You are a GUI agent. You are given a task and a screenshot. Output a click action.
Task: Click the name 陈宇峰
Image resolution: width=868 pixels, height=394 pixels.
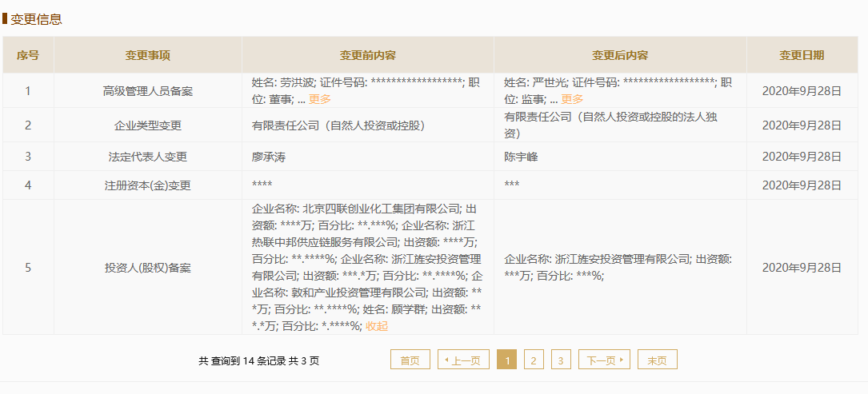pyautogui.click(x=521, y=157)
